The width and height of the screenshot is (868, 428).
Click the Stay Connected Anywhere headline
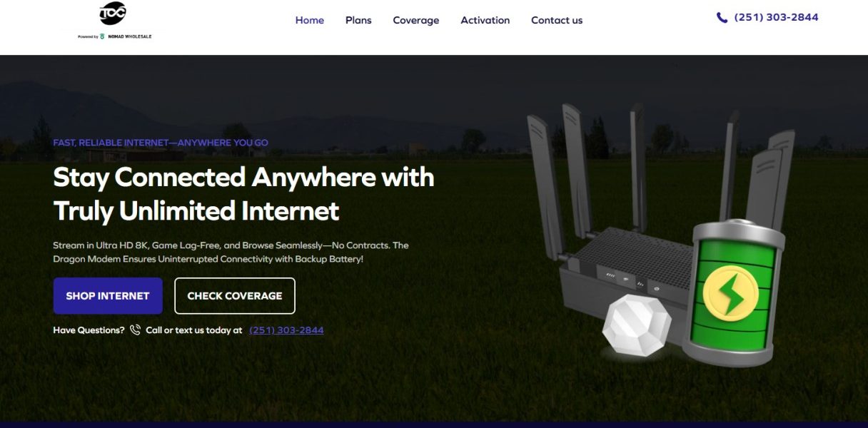[243, 194]
